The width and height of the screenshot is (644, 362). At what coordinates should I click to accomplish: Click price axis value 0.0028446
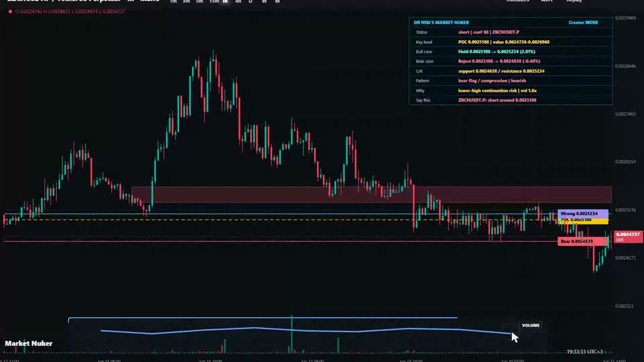[x=625, y=66]
